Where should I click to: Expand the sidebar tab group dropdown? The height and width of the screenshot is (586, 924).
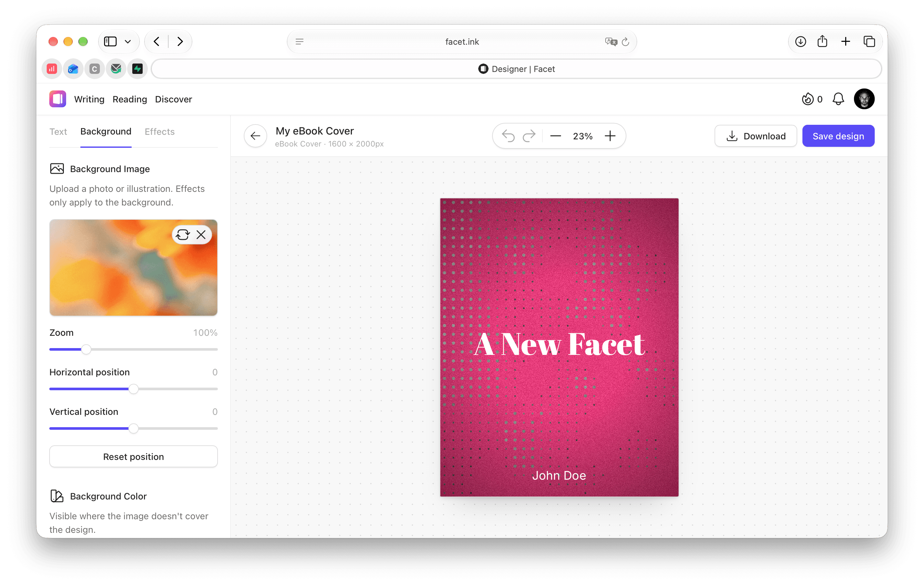click(128, 41)
